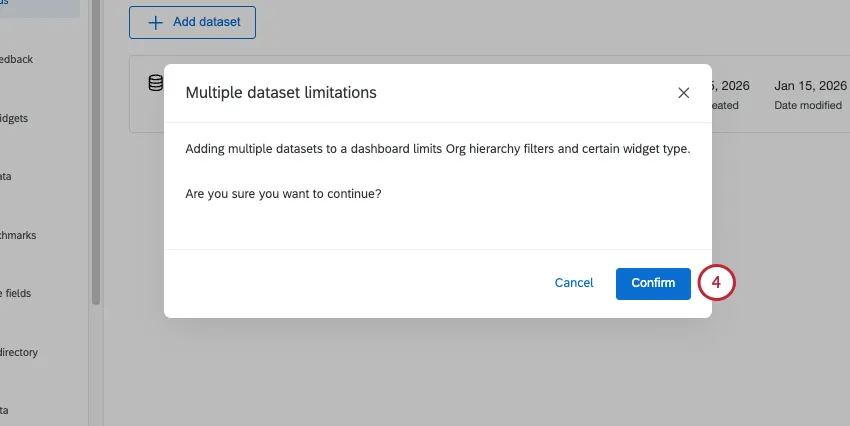
Task: Click the Confirm button in the dialog
Action: pos(653,283)
